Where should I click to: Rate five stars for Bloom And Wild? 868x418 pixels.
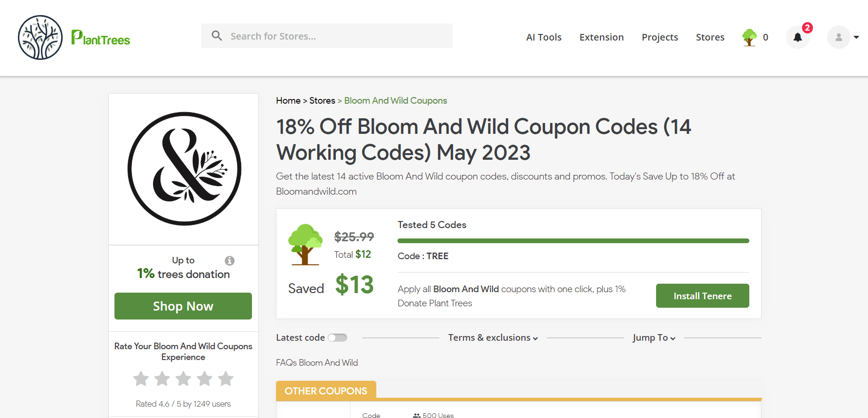tap(226, 378)
